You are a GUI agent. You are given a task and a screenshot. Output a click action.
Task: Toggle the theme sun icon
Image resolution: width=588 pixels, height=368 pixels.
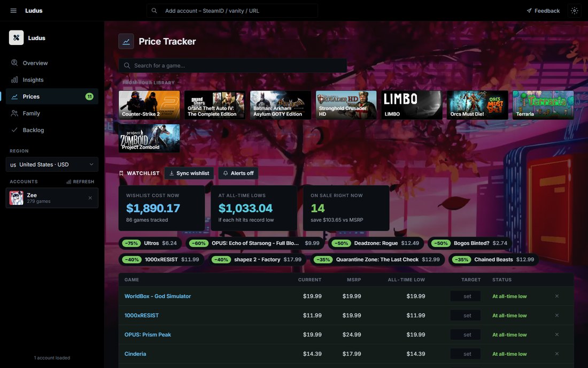[574, 11]
